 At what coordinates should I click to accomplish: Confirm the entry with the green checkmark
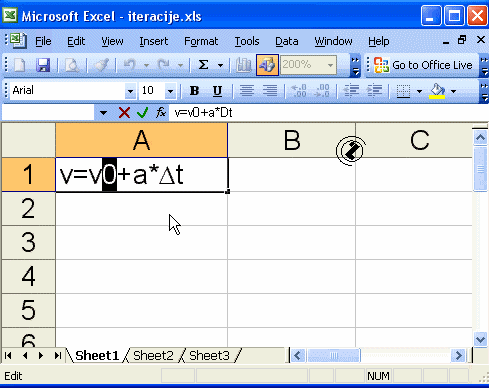(142, 113)
